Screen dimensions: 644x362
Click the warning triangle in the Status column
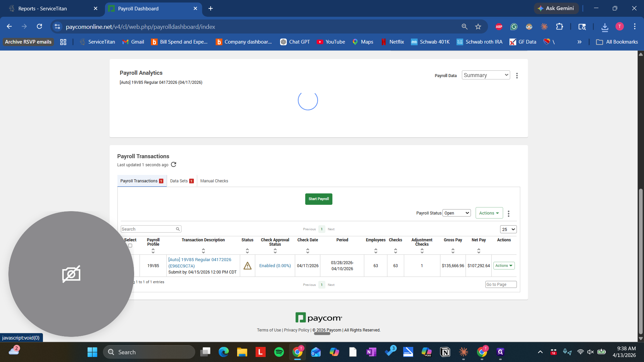click(x=247, y=265)
